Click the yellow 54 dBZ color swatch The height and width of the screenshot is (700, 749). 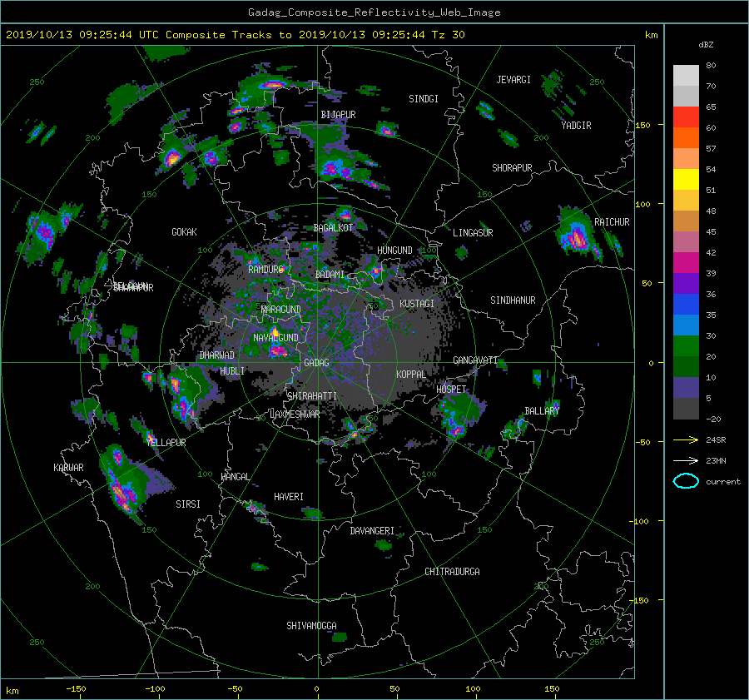[686, 179]
